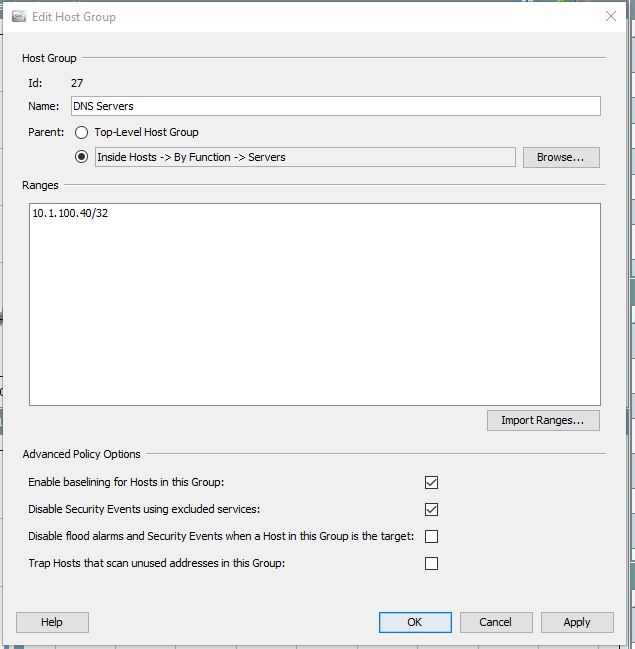Toggle Enable baselining for Hosts checkbox

point(431,482)
